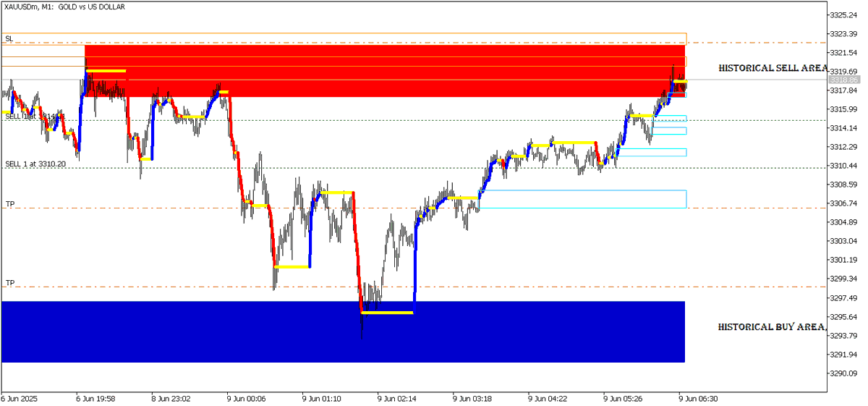Select the SL label at the top left

coord(9,38)
